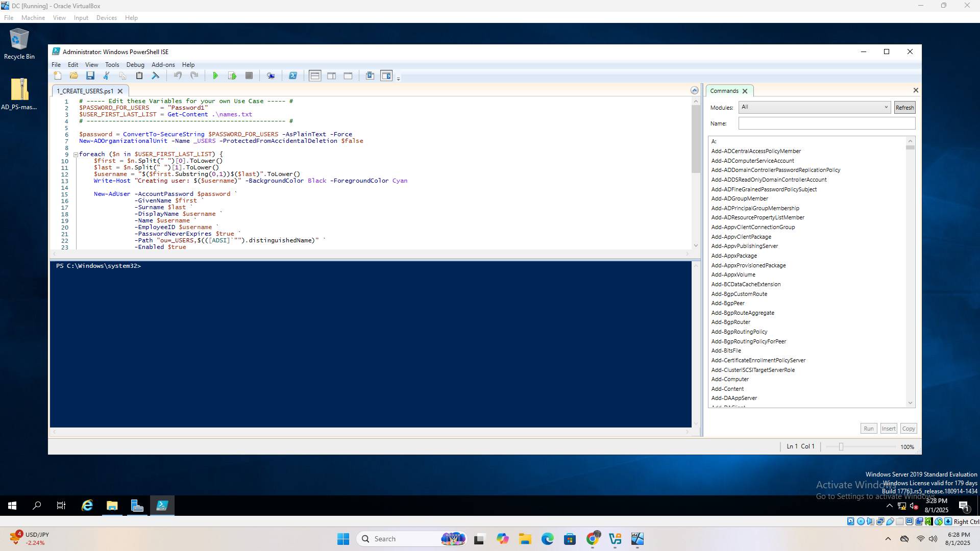Viewport: 980px width, 551px height.
Task: Open the Debug menu
Action: tap(135, 65)
